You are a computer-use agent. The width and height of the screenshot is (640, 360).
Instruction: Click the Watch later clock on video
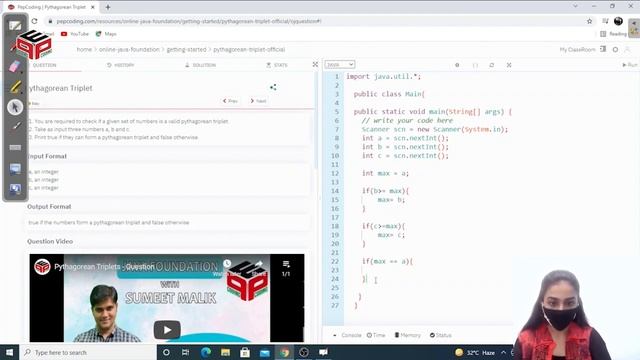[x=227, y=264]
